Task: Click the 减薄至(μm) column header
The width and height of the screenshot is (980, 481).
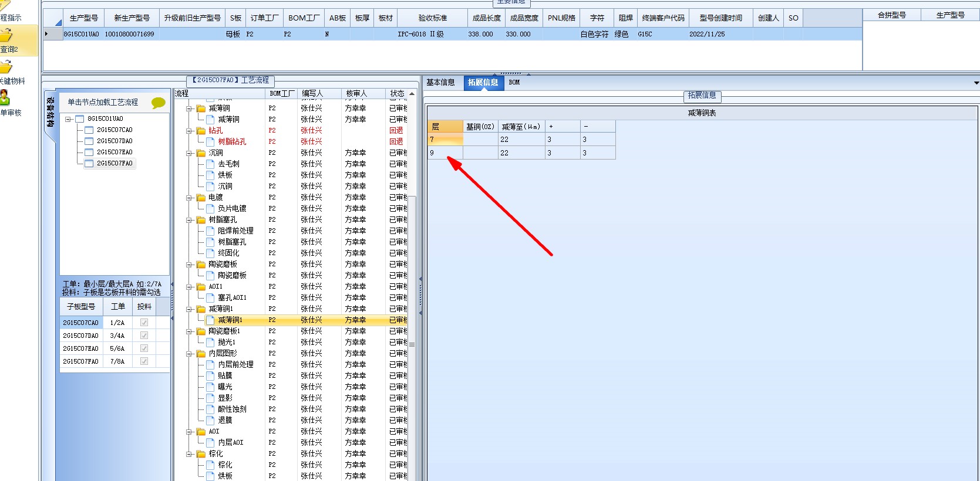Action: click(521, 127)
